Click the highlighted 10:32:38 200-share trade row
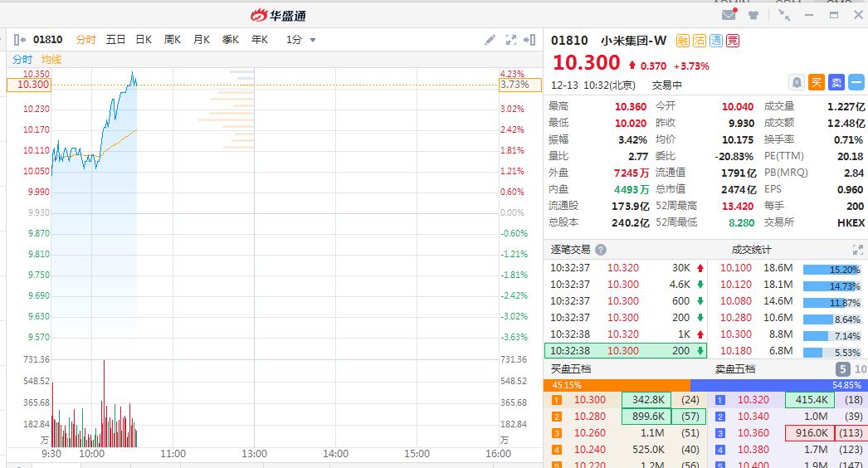Viewport: 868px width, 468px height. click(x=626, y=350)
